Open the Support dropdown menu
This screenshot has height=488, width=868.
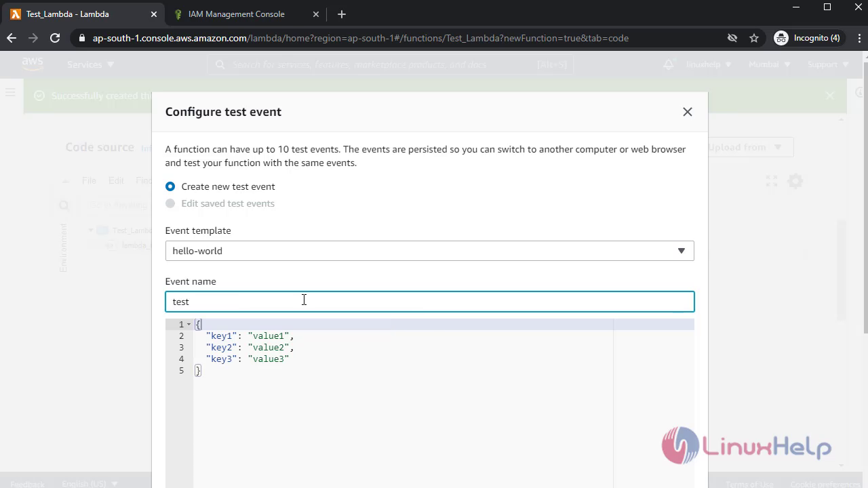[x=828, y=64]
